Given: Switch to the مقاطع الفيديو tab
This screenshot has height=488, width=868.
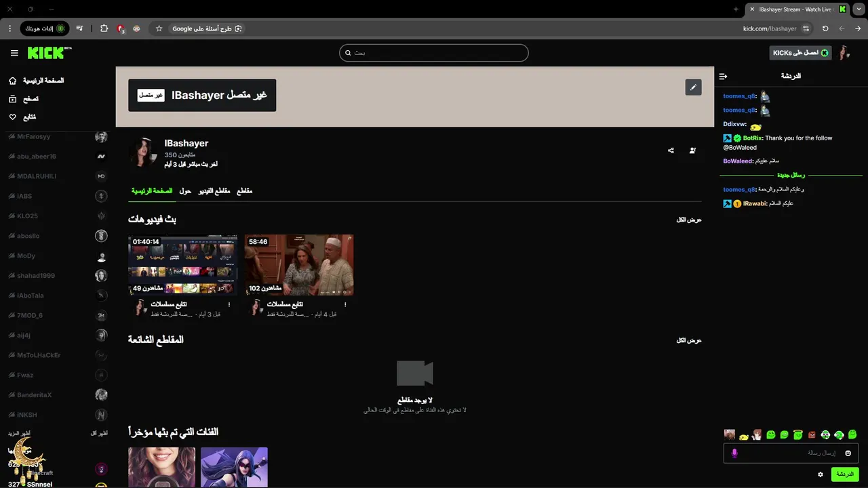Looking at the screenshot, I should 214,191.
